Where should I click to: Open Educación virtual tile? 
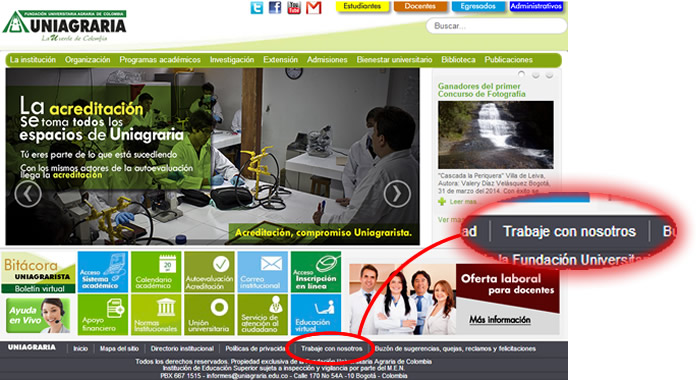point(316,314)
